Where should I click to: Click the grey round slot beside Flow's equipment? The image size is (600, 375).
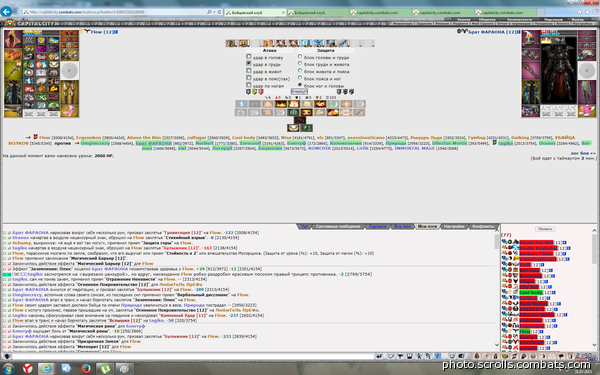tap(69, 71)
